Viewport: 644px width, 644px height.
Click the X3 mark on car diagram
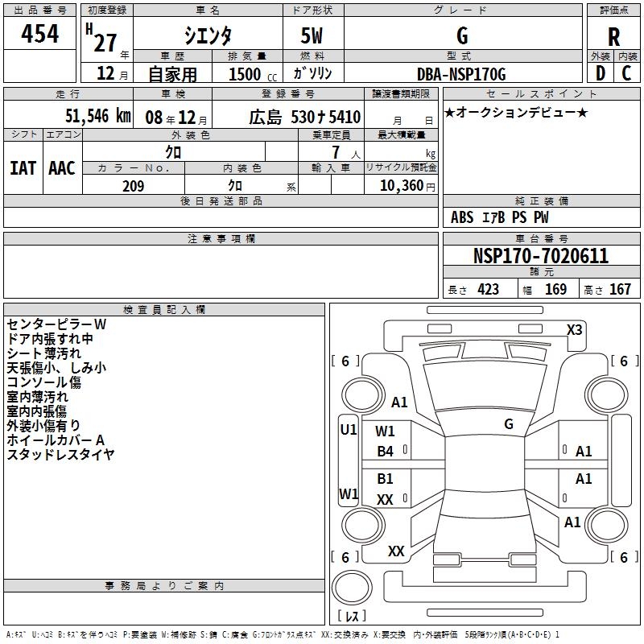coord(574,330)
